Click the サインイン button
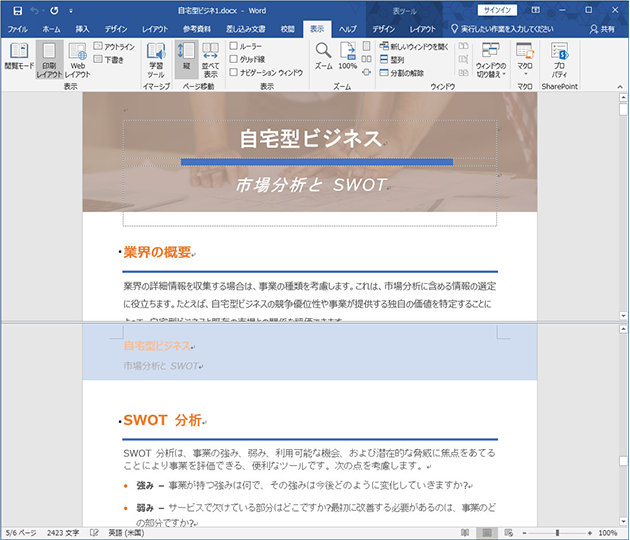 coord(497,10)
